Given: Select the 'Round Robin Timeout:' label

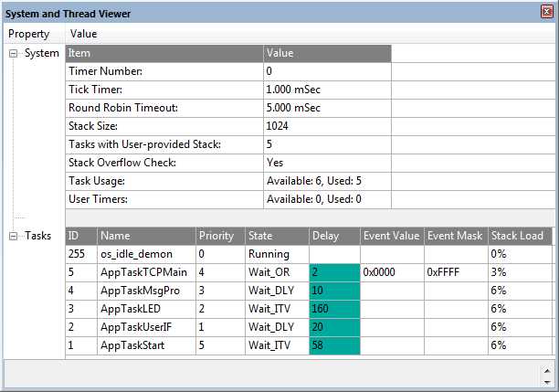Looking at the screenshot, I should click(x=123, y=108).
